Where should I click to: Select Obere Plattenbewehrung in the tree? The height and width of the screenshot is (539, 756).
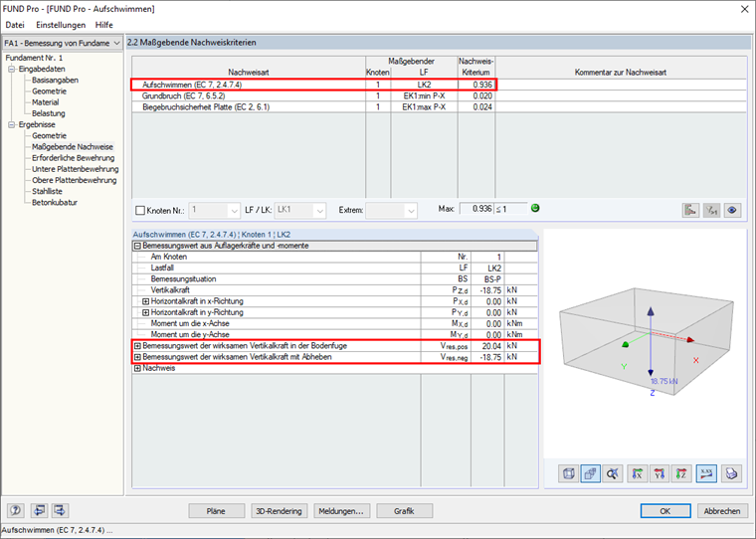75,180
